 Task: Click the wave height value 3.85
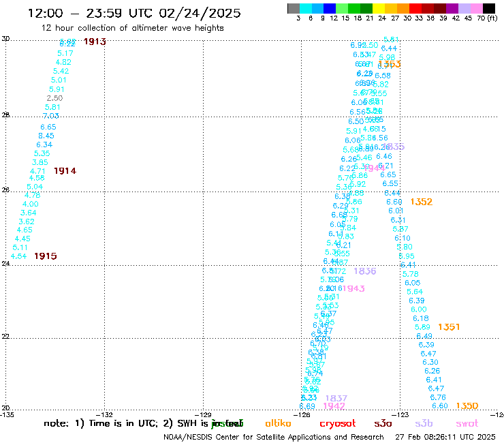click(40, 162)
